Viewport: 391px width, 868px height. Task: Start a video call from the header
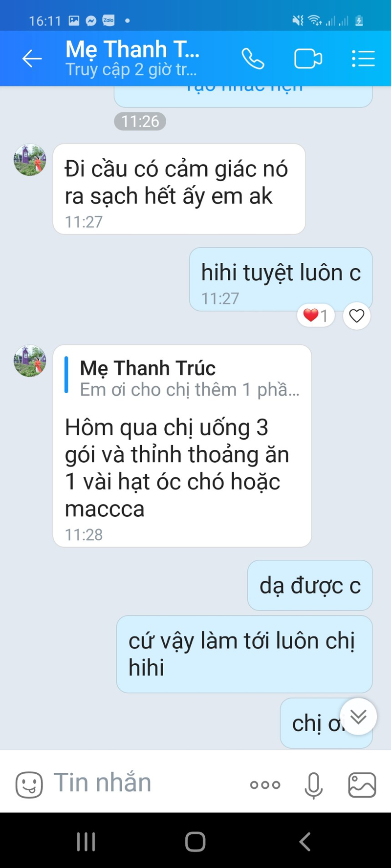308,59
